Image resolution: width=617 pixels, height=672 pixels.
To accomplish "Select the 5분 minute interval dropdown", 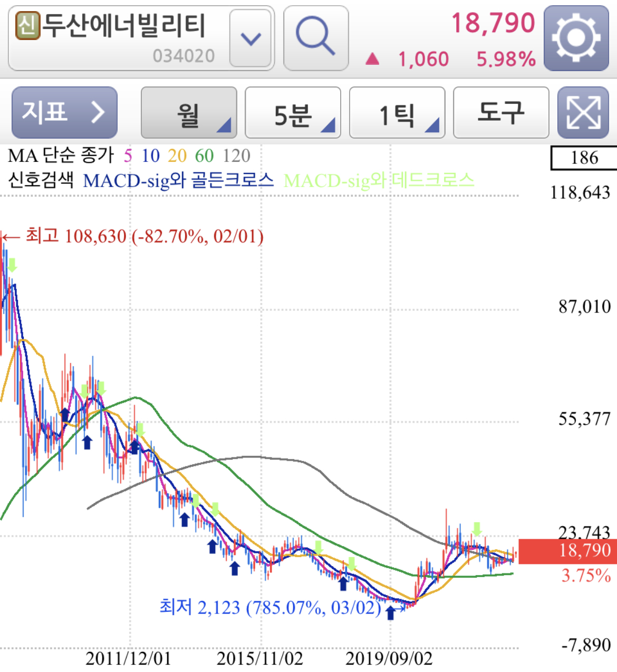I will click(293, 112).
